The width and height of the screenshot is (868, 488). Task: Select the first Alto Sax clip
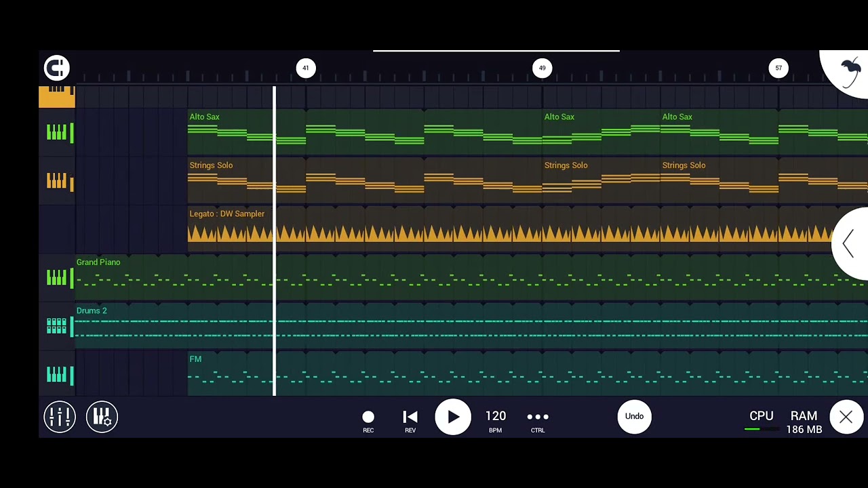[365, 132]
